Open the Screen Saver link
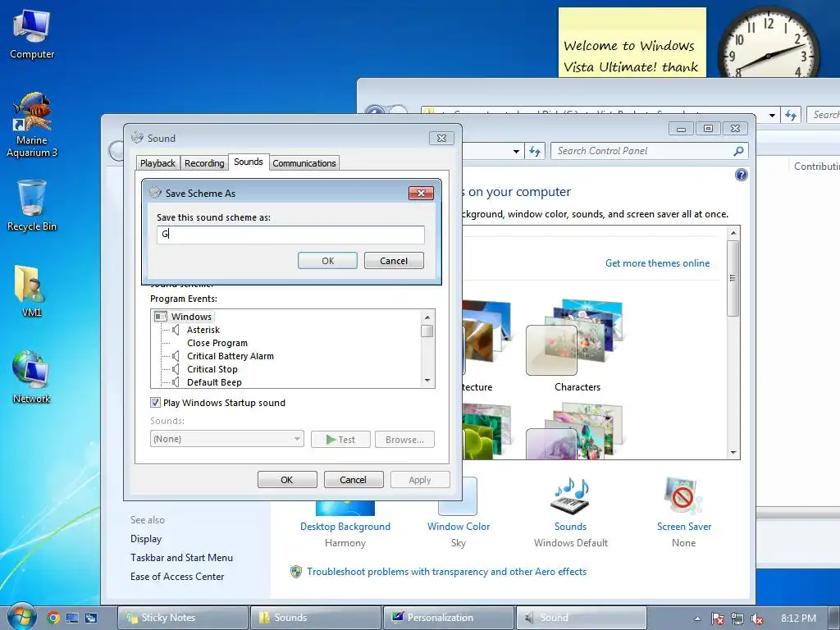This screenshot has width=840, height=630. pyautogui.click(x=683, y=526)
